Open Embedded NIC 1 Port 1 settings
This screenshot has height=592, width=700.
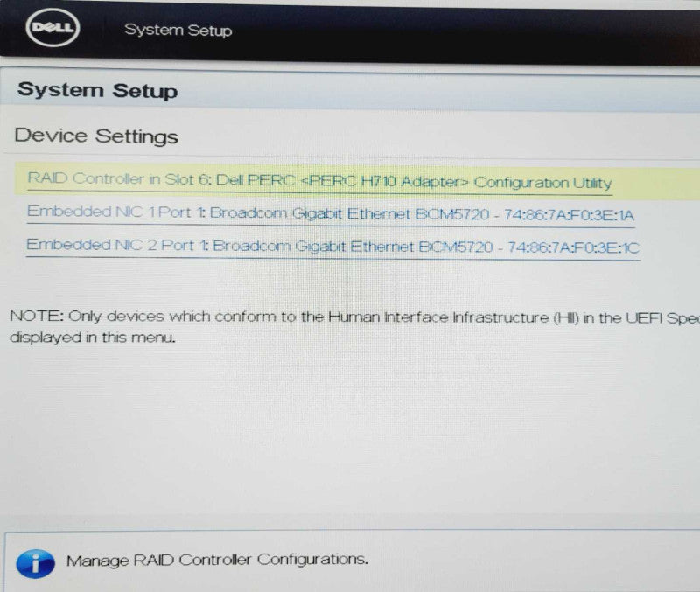[331, 213]
